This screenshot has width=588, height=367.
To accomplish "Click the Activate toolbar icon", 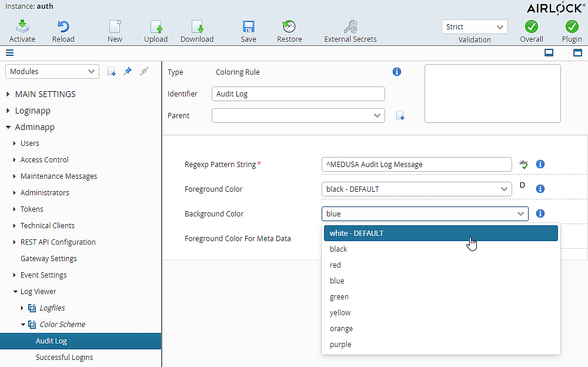I will click(x=22, y=26).
